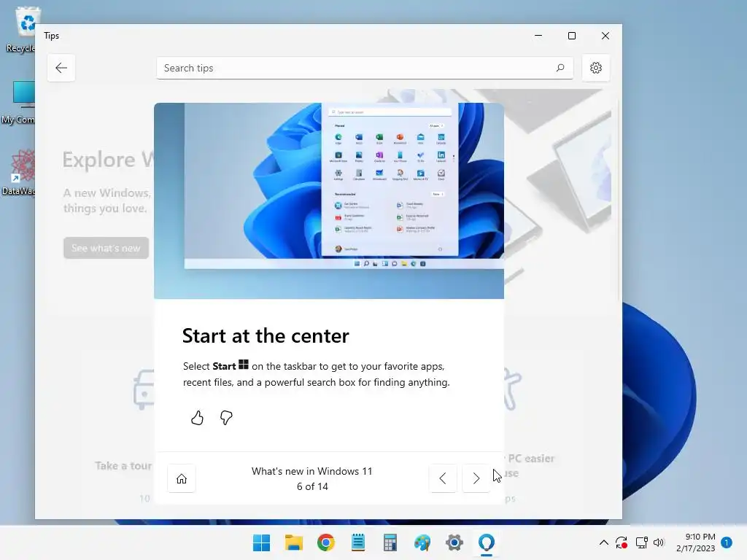Screen dimensions: 747x560
Task: Launch Google Chrome from the taskbar
Action: (x=326, y=542)
